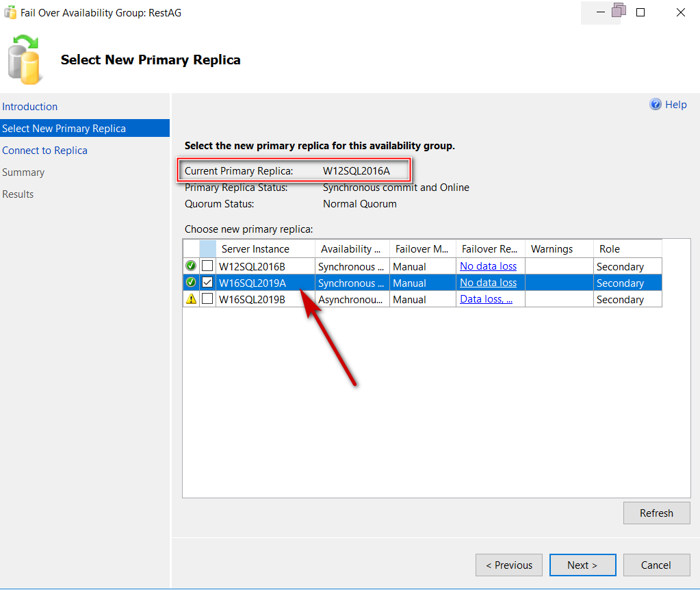Go to the Introduction page
Viewport: 700px width, 590px height.
coord(30,107)
